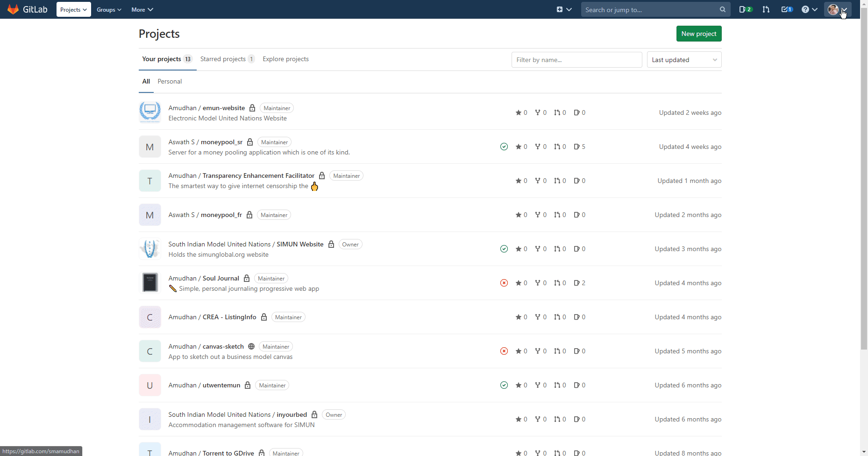Image resolution: width=868 pixels, height=456 pixels.
Task: Open the help question mark icon
Action: tap(806, 9)
